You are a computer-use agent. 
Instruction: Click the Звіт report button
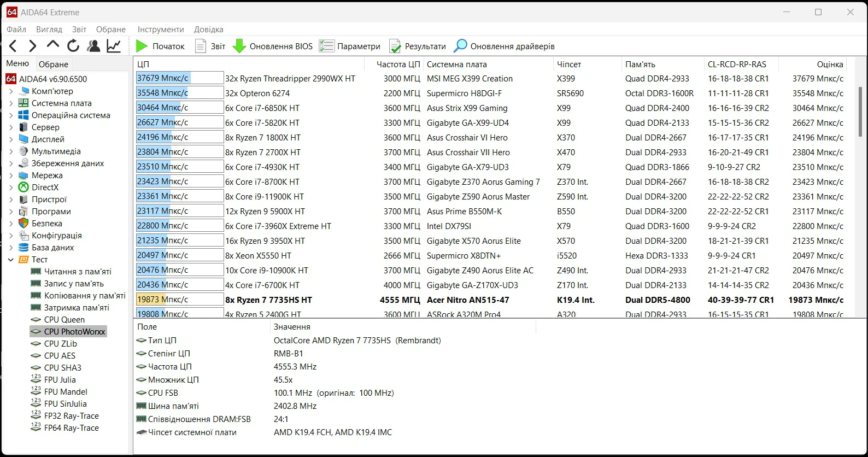tap(210, 46)
